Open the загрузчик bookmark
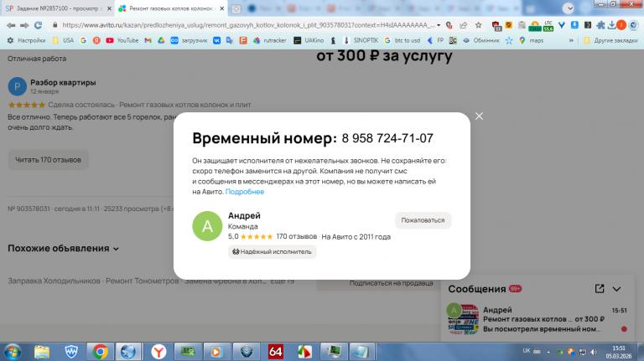644x361 pixels. (189, 40)
